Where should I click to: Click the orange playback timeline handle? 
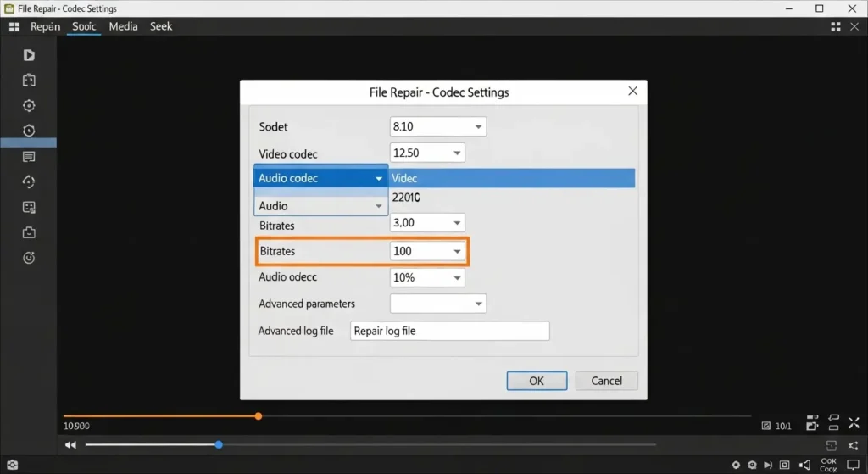click(x=259, y=416)
